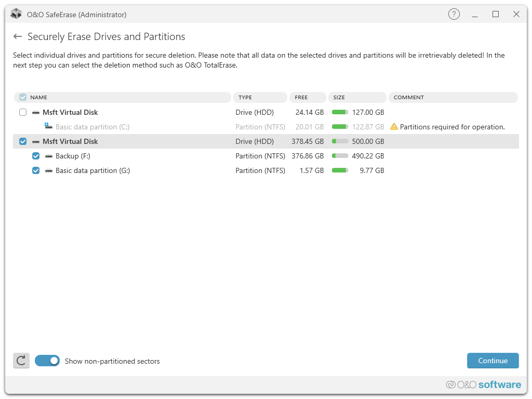Click the refresh drive list icon
Image resolution: width=532 pixels, height=399 pixels.
[x=21, y=361]
